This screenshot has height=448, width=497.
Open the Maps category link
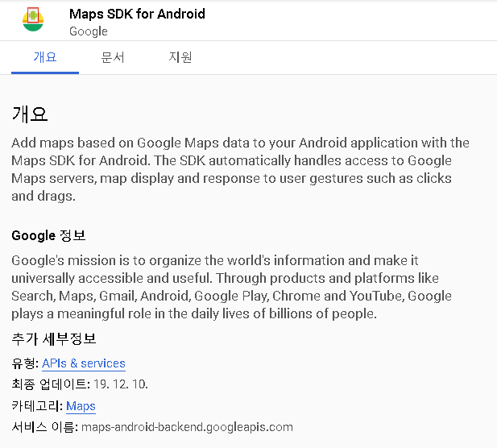(x=81, y=406)
